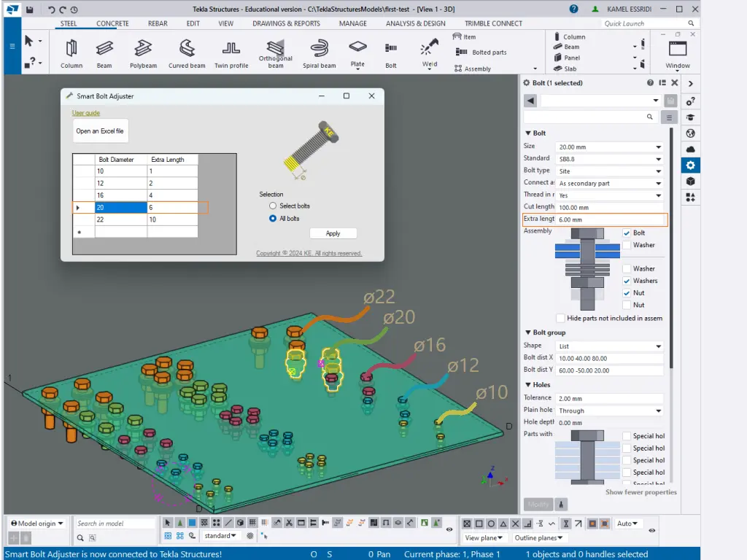Open the help question mark icon
Screen dimensions: 747x560
tap(573, 9)
